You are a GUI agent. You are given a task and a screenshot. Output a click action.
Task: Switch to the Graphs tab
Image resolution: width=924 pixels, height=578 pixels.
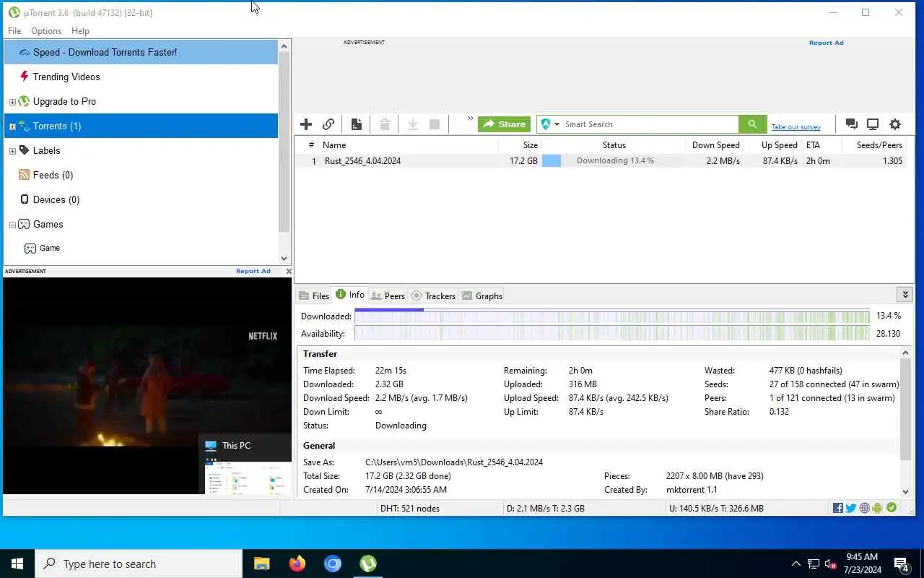(x=482, y=296)
